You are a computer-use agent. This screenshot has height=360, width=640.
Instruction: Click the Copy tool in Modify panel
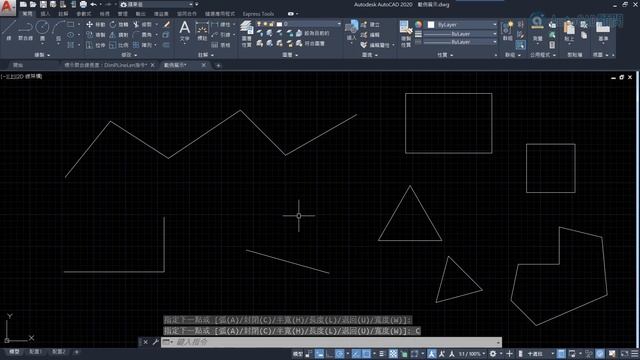pos(95,35)
